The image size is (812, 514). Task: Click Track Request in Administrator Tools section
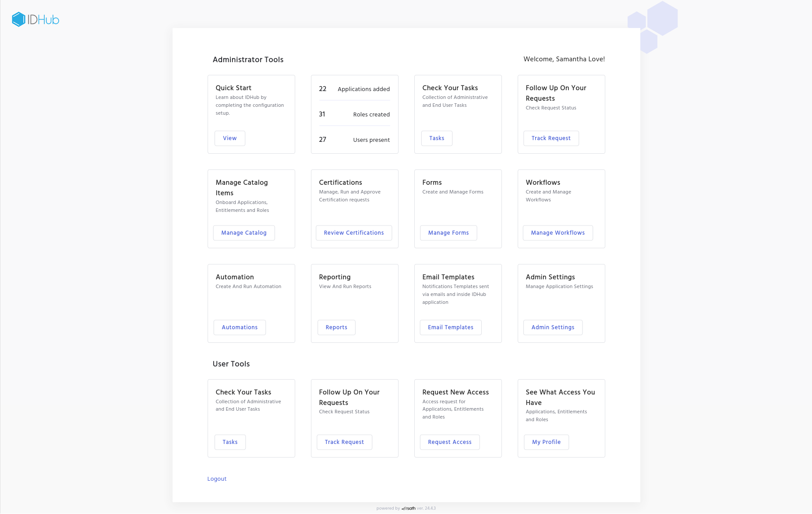pos(551,138)
